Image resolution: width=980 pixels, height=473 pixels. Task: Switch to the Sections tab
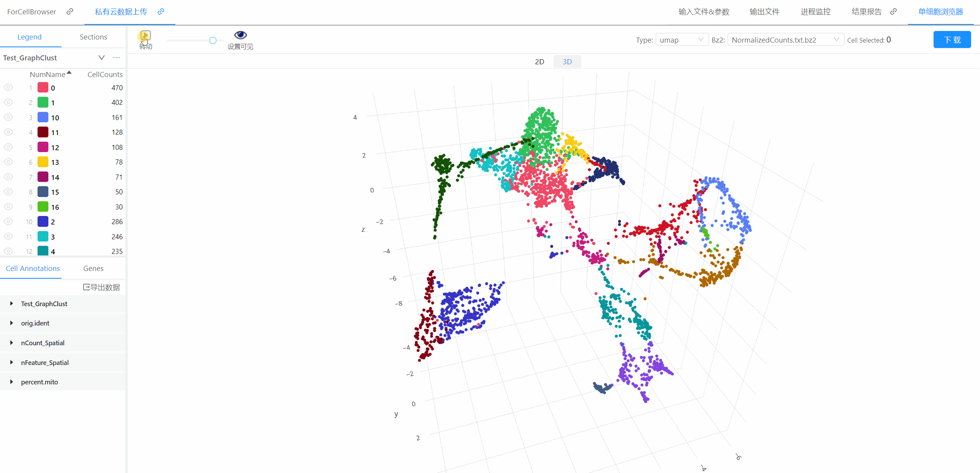point(93,37)
